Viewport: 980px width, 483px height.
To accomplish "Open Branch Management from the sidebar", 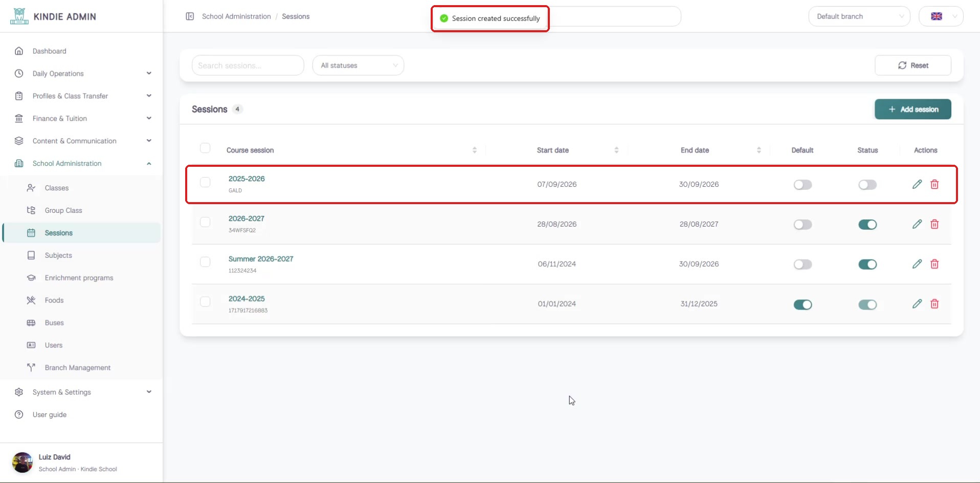I will 82,367.
